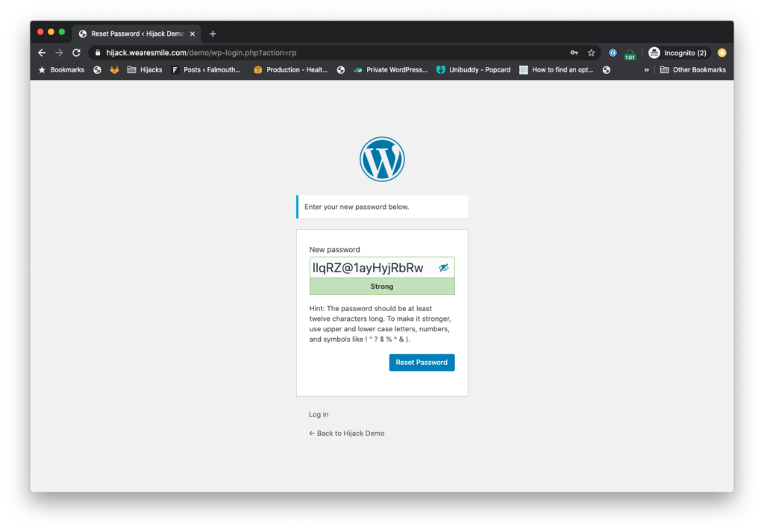This screenshot has width=764, height=532.
Task: Open a new browser tab
Action: [x=213, y=34]
